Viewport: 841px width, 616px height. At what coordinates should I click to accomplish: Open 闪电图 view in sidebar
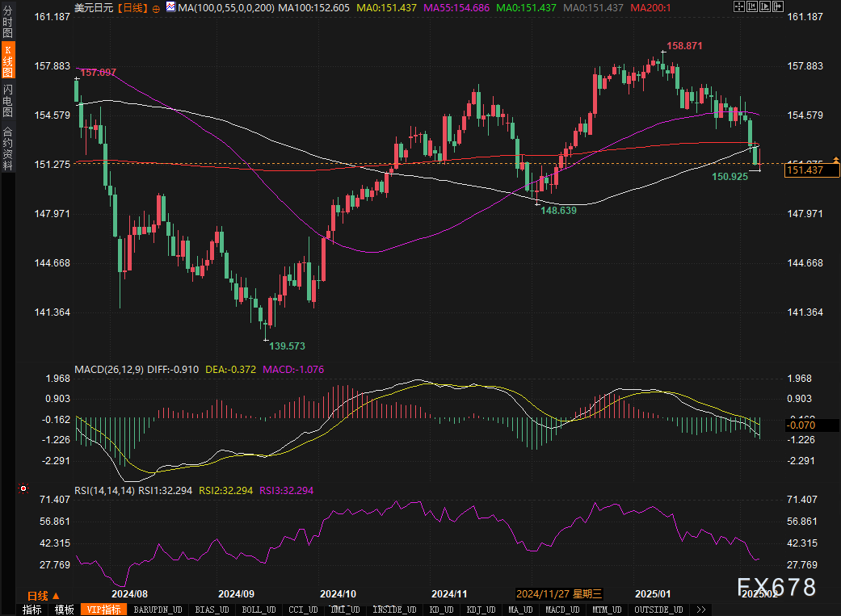pos(7,100)
